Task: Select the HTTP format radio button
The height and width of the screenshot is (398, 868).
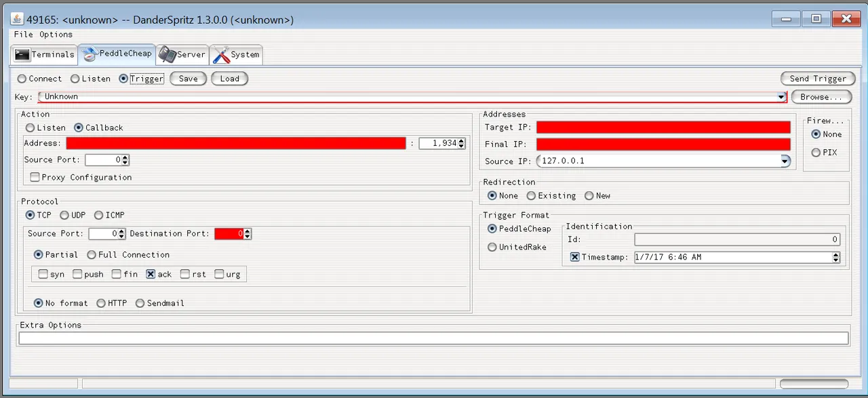Action: (101, 303)
